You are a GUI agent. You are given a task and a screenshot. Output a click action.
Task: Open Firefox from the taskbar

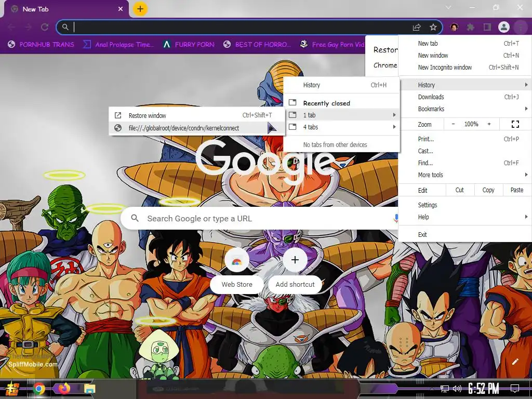(64, 389)
